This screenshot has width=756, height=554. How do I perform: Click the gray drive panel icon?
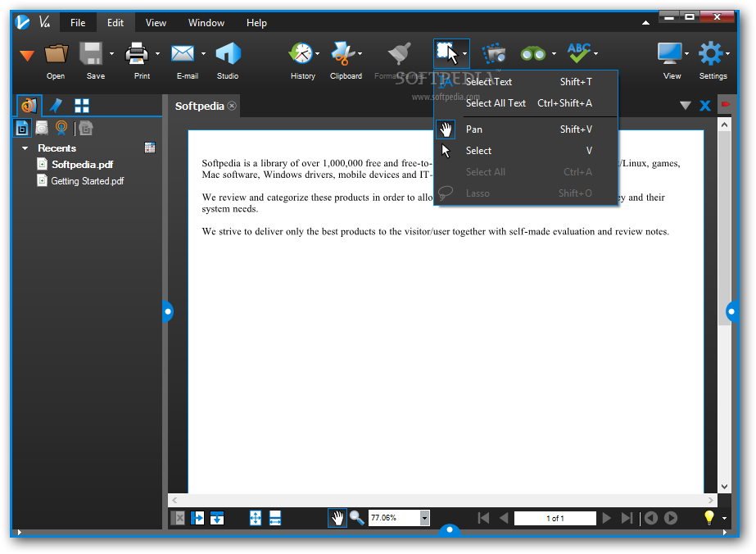coord(42,129)
